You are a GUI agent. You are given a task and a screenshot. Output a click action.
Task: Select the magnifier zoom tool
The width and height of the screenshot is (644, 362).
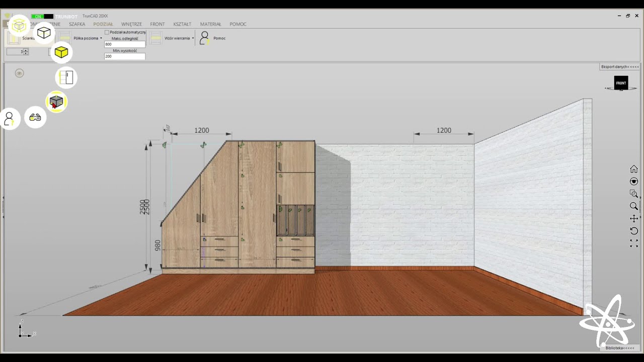click(x=634, y=206)
